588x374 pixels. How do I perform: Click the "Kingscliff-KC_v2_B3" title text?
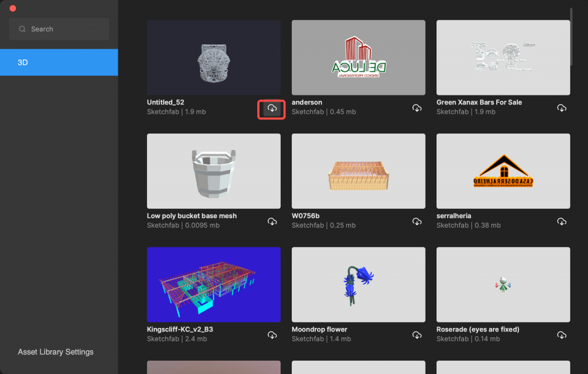[180, 329]
